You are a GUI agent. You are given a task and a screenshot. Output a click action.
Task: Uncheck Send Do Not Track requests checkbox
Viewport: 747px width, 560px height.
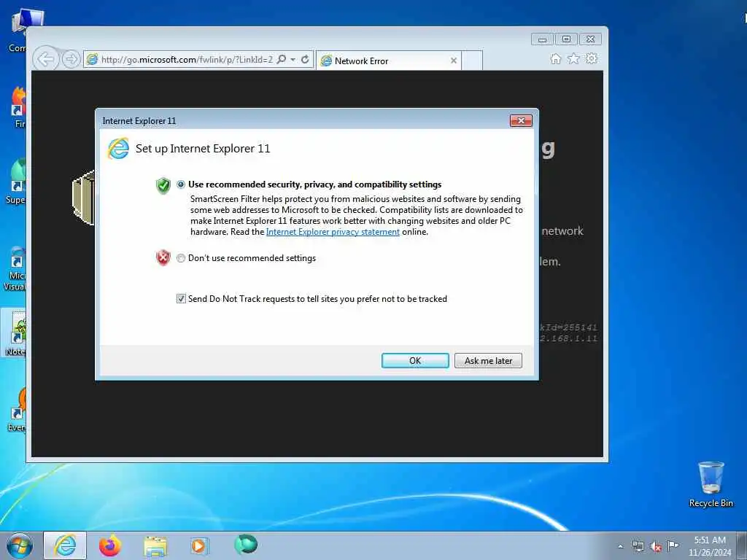[x=181, y=298]
